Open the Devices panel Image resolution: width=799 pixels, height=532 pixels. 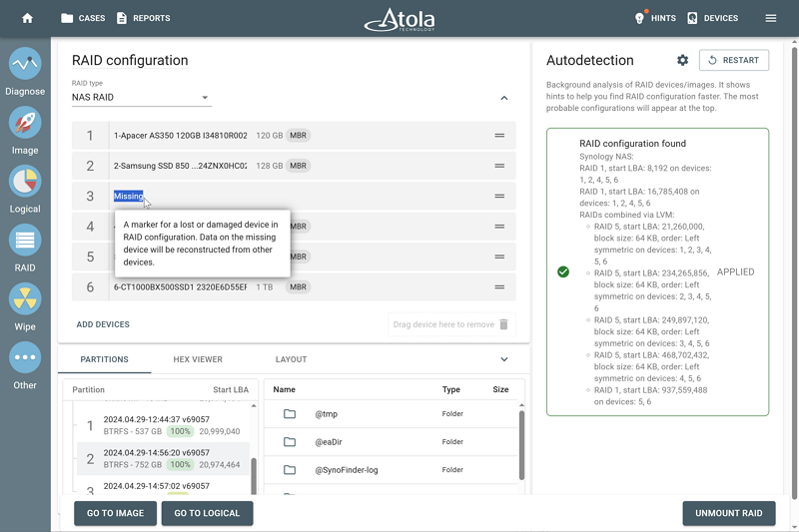pyautogui.click(x=712, y=18)
